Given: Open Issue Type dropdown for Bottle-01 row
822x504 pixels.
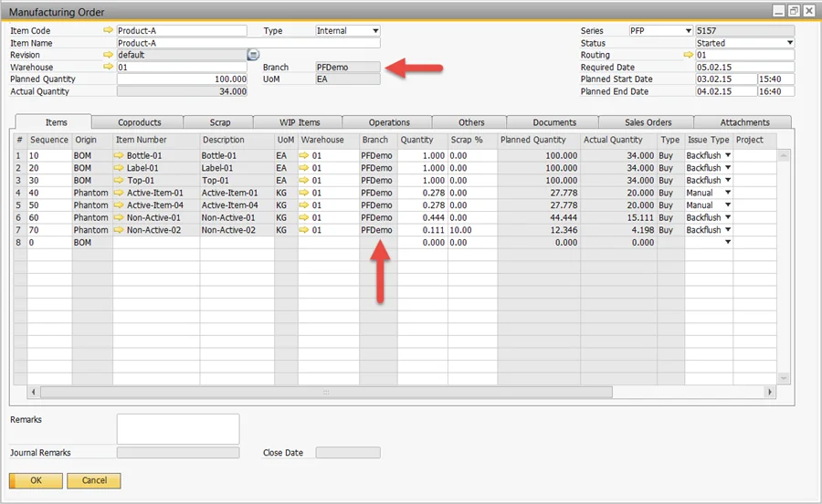Looking at the screenshot, I should coord(728,155).
